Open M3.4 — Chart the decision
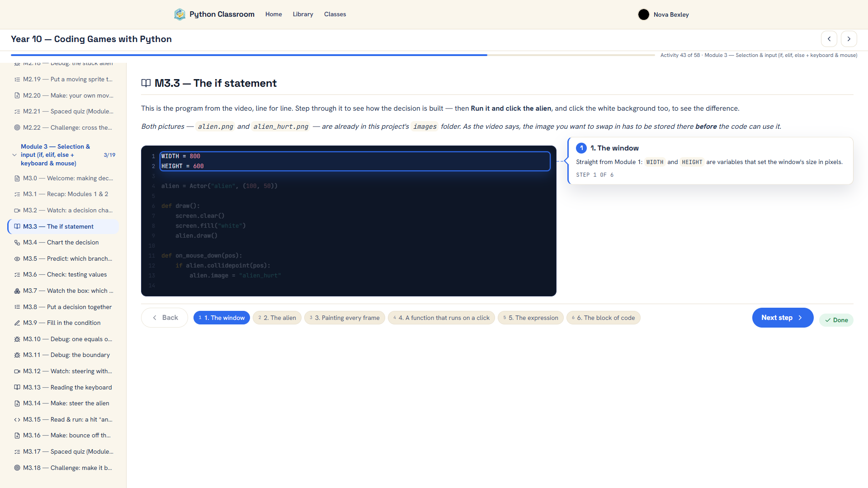868x488 pixels. [63, 243]
